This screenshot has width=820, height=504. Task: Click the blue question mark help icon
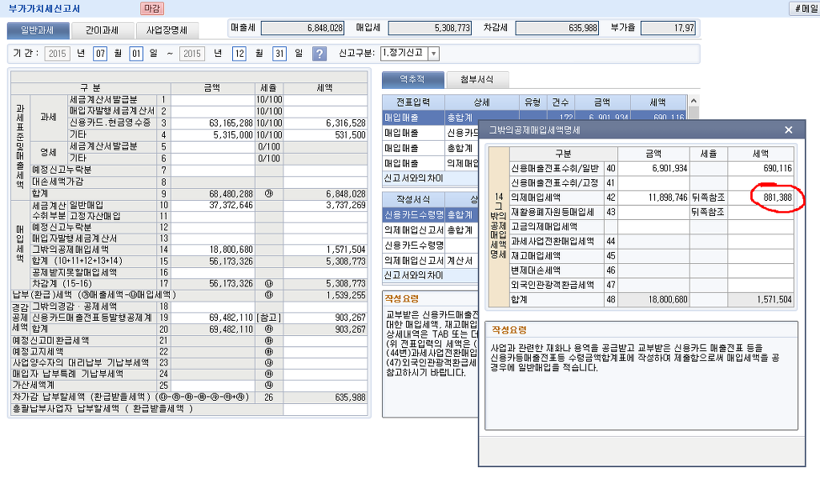[319, 54]
